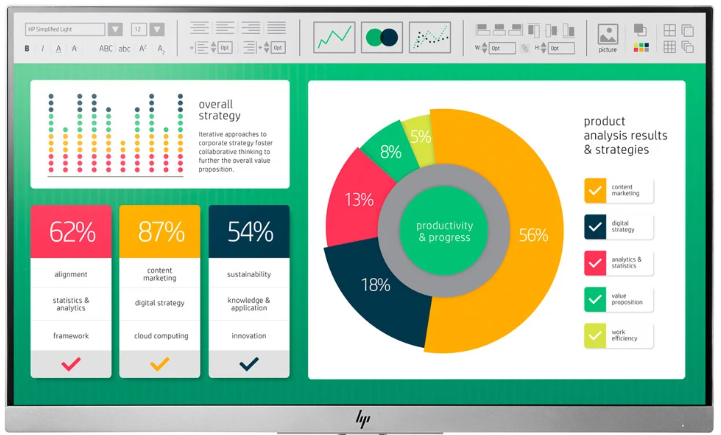Convert text to uppercase ABC
This screenshot has height=435, width=721.
tap(106, 48)
